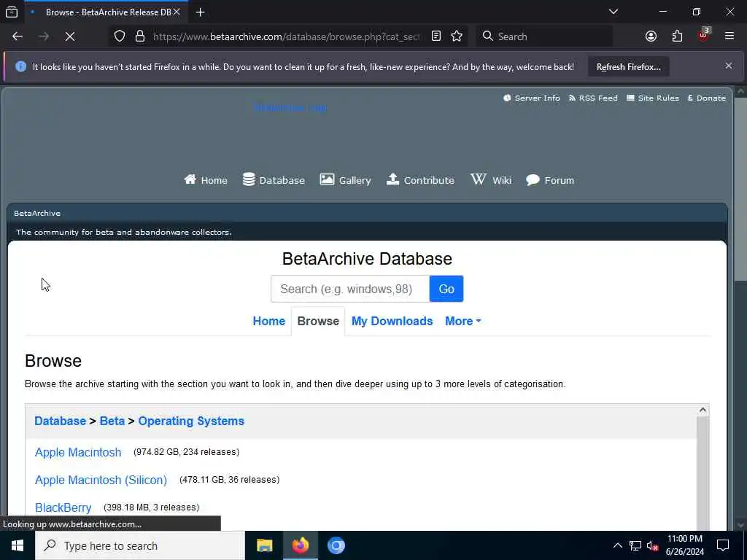Viewport: 747px width, 560px height.
Task: Open the Site Rules link
Action: pos(653,98)
